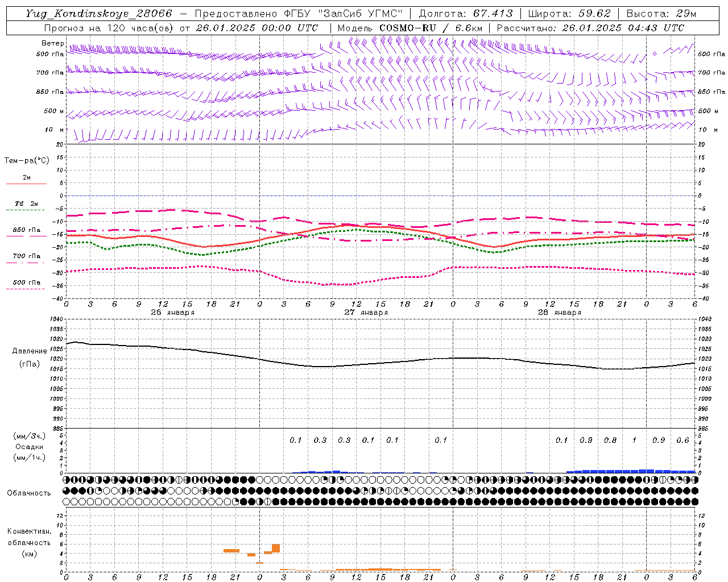Click the provider text ФГБУ "ЗапСиб УГМС"

point(343,14)
